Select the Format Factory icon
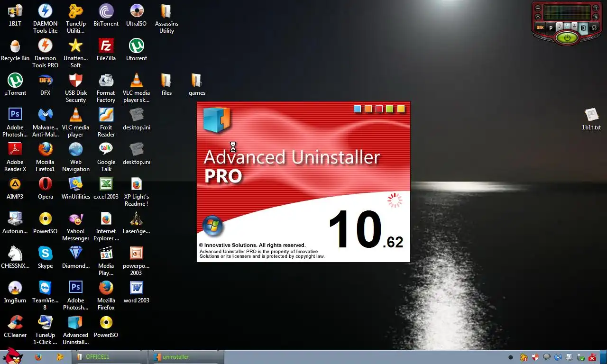 point(106,88)
